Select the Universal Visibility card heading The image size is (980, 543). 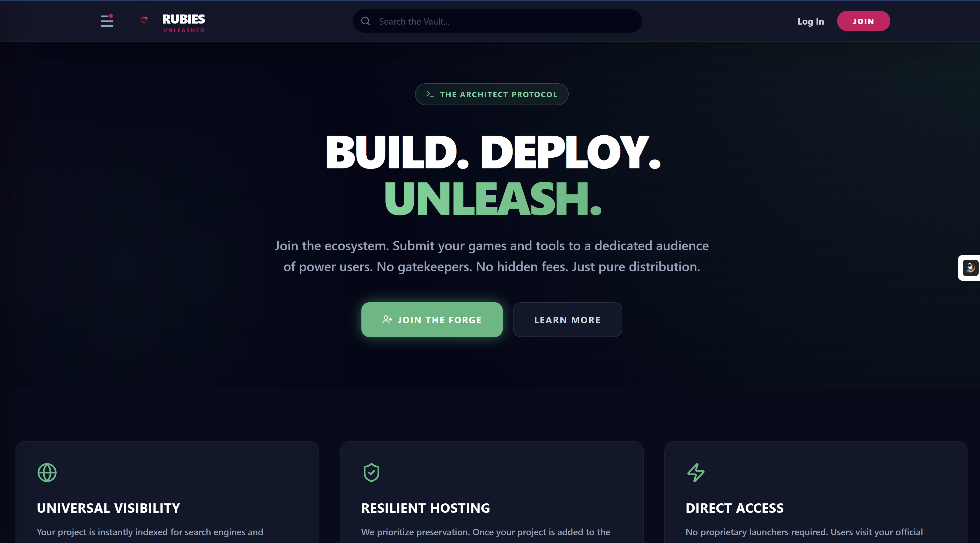point(108,508)
